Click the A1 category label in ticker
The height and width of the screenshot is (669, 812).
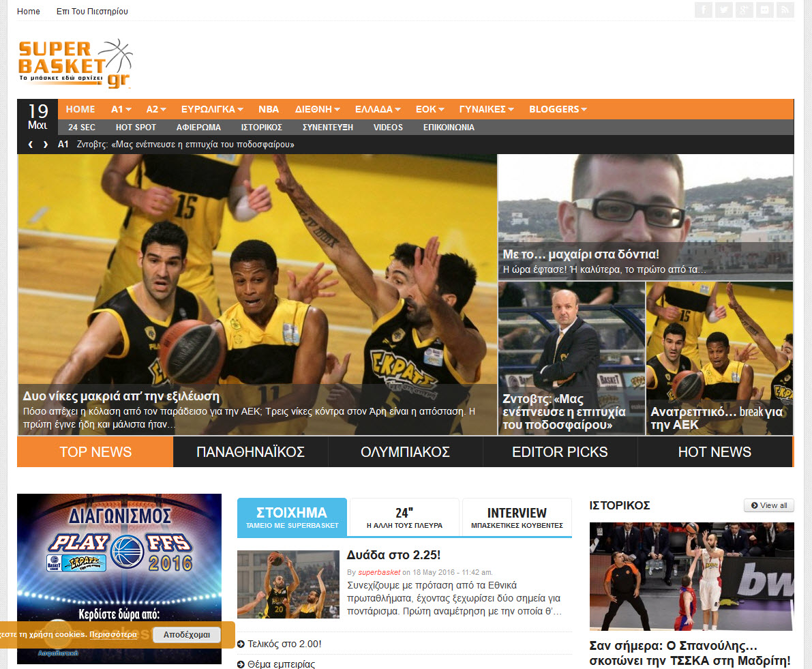[63, 145]
